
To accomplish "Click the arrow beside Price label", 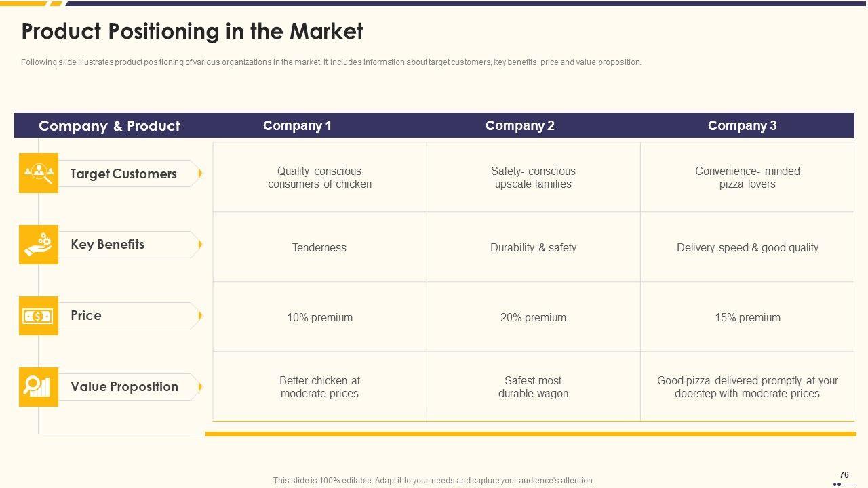I will (199, 316).
